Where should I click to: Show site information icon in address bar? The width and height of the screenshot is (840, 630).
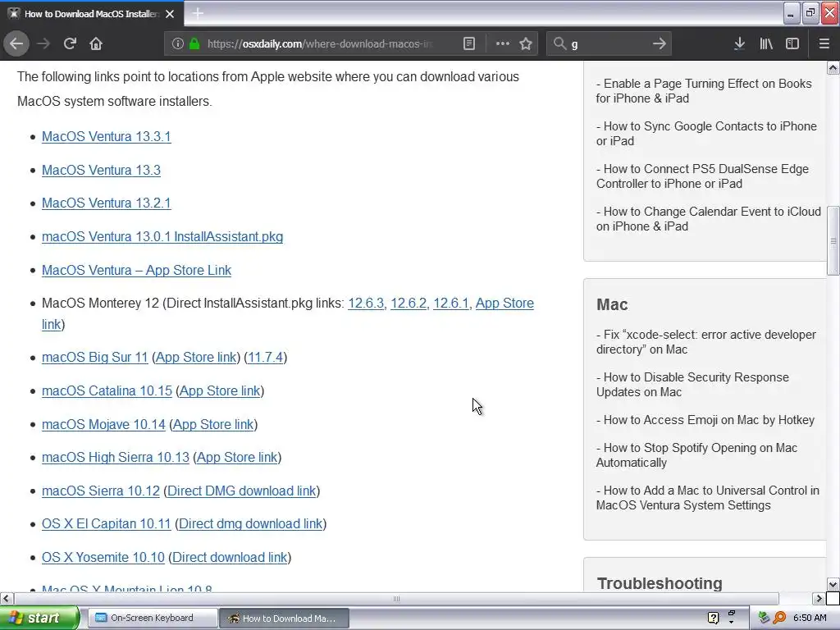tap(178, 44)
